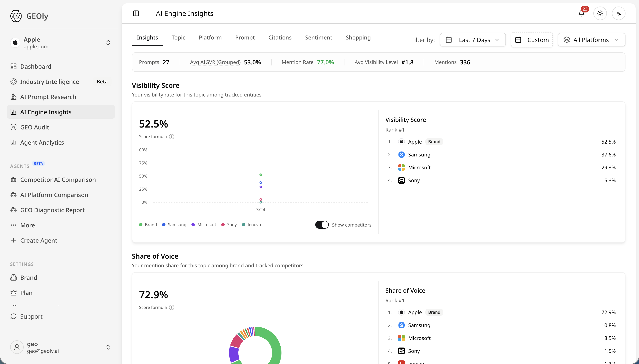
Task: Open Industry Intelligence page
Action: [x=61, y=81]
